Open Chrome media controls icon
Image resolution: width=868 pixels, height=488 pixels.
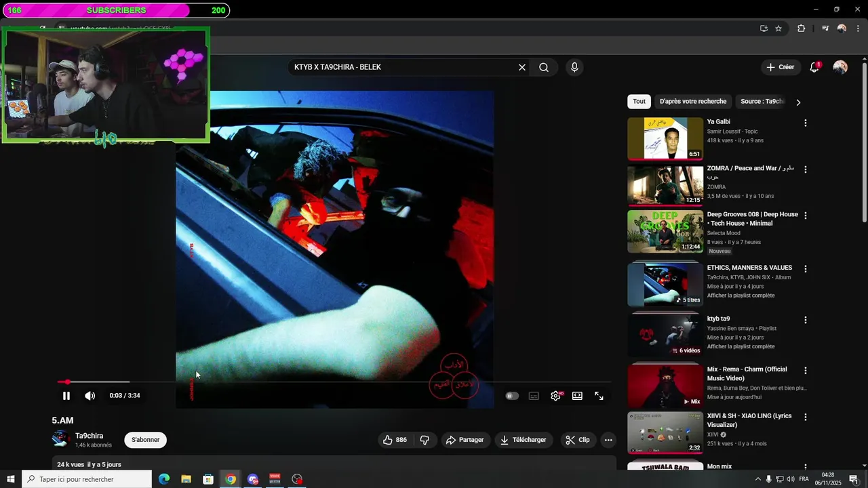[x=825, y=28]
